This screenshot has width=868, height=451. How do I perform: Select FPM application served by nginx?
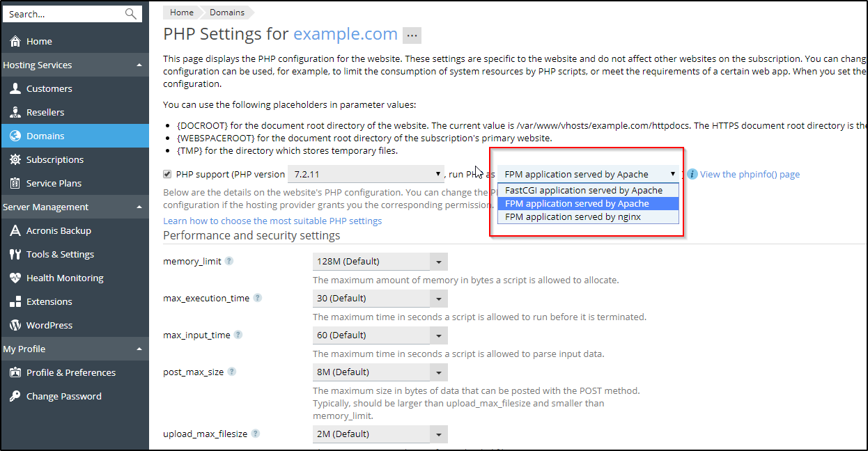click(573, 216)
